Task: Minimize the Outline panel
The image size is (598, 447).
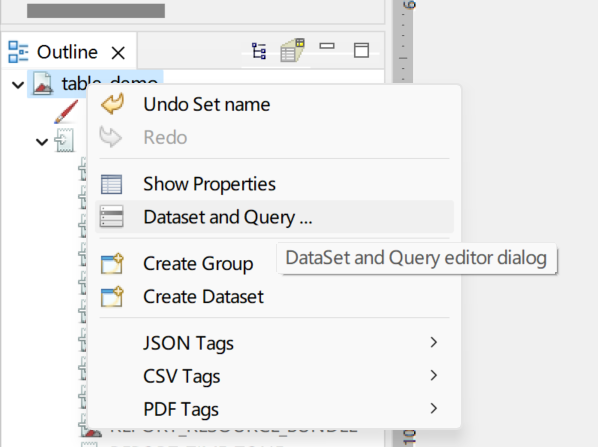Action: pyautogui.click(x=327, y=46)
